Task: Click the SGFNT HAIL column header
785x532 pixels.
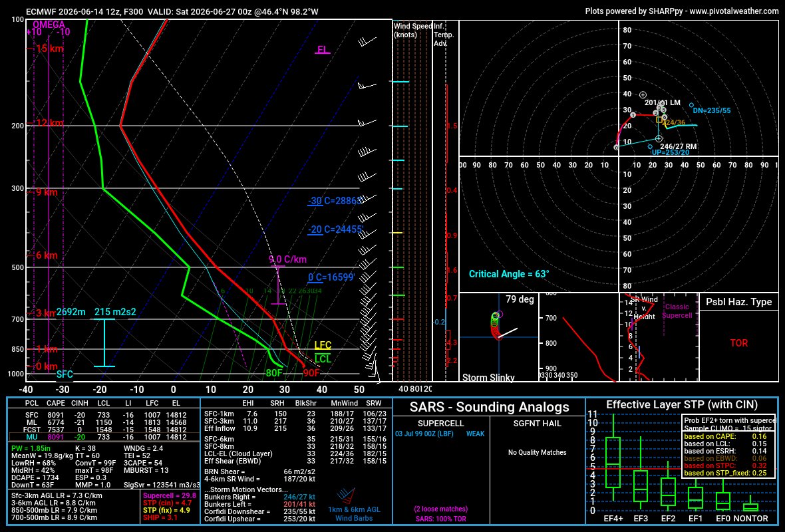Action: click(537, 424)
